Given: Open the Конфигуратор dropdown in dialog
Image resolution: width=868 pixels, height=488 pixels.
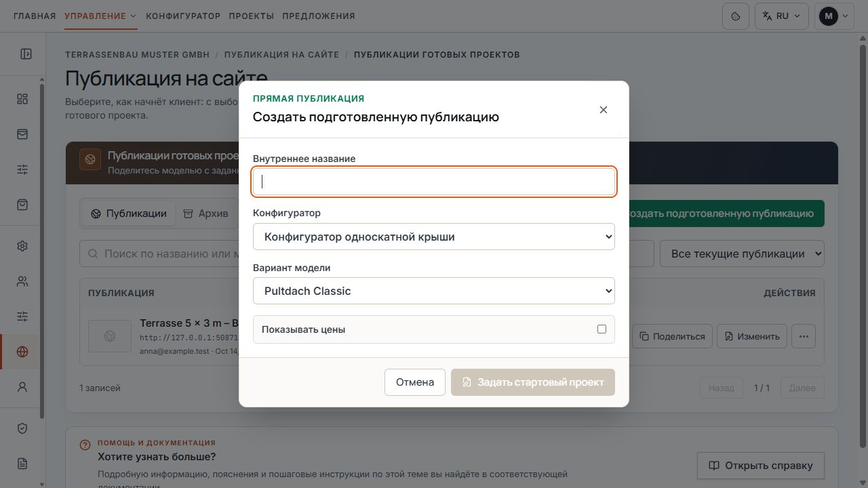Looking at the screenshot, I should pyautogui.click(x=434, y=237).
